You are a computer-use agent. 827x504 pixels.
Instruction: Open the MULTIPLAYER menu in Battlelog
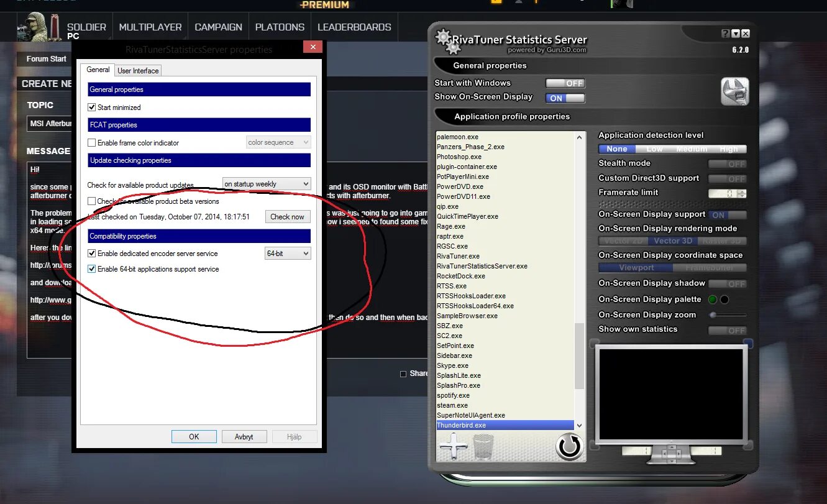[x=150, y=27]
